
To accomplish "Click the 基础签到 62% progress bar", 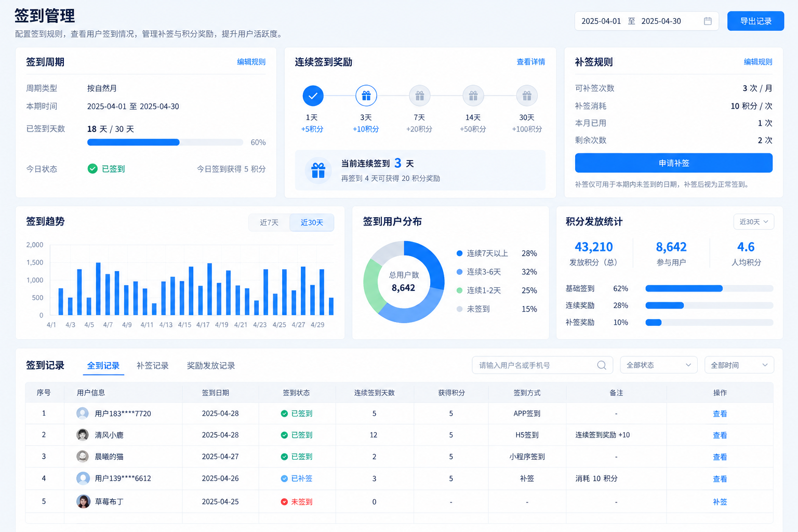I will (709, 288).
